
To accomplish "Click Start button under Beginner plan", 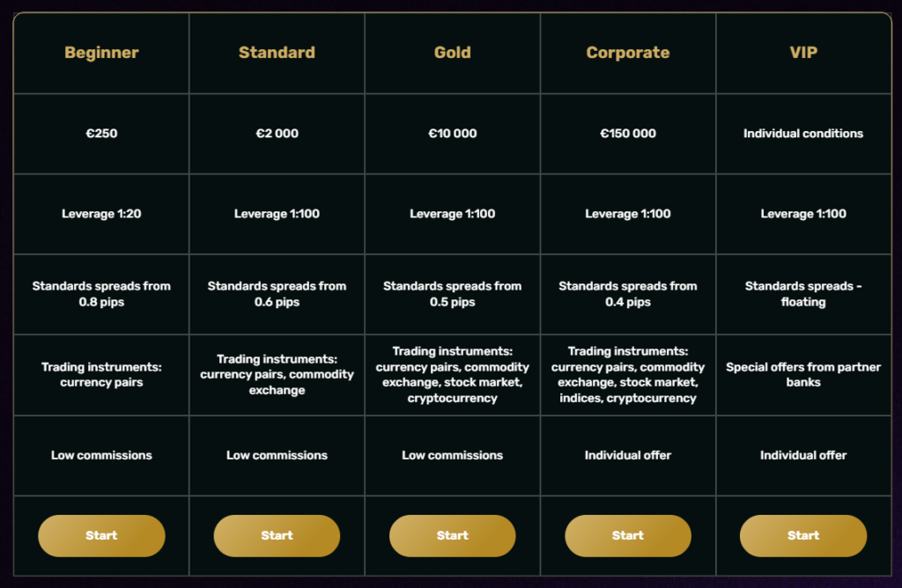I will click(101, 536).
